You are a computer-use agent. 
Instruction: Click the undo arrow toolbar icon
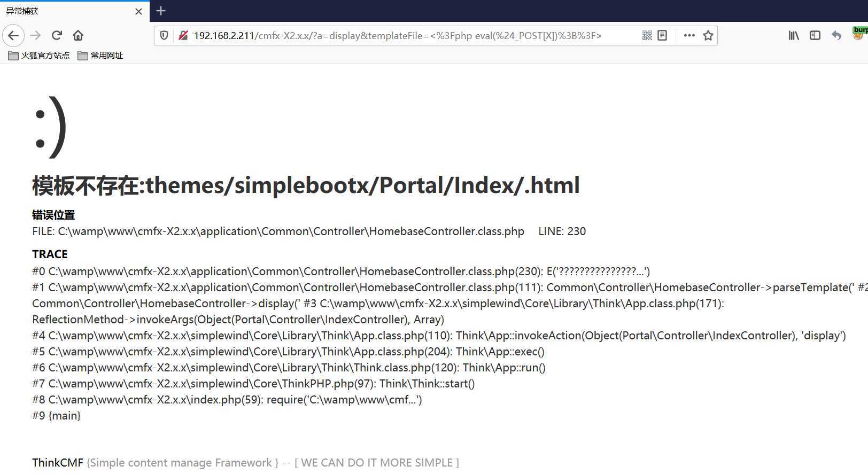(x=836, y=36)
